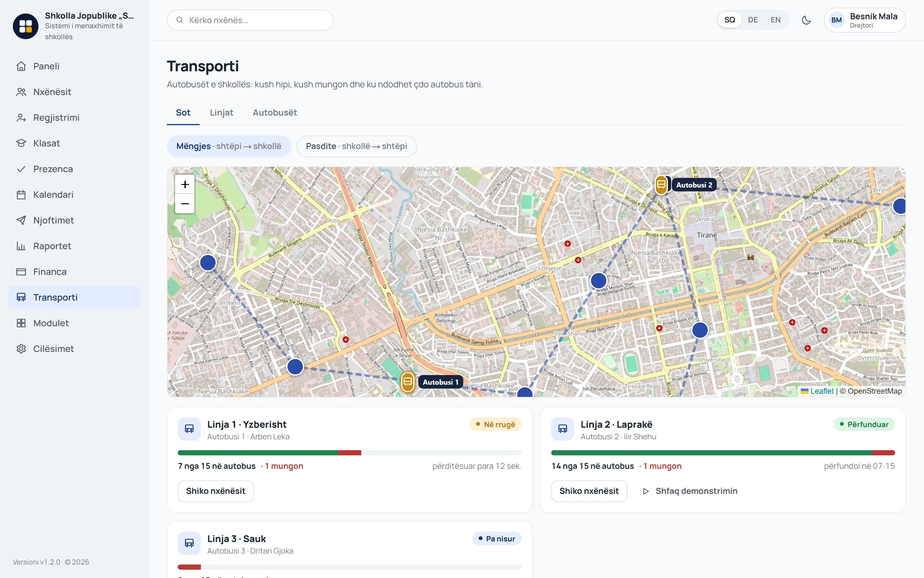
Task: Select Mëngjes shtëpi → shkollë filter
Action: (x=229, y=146)
